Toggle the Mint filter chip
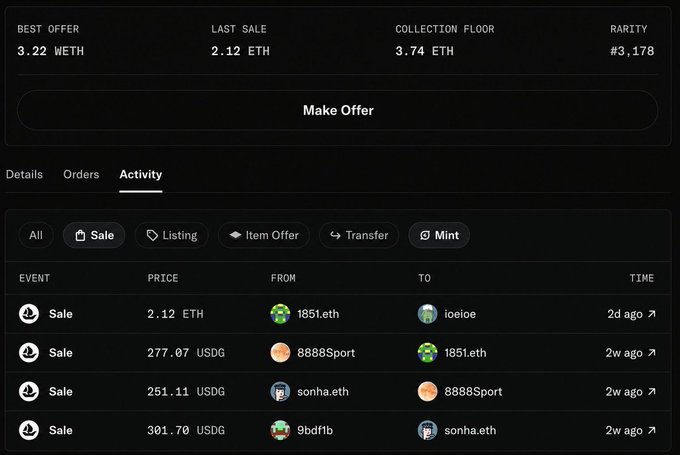 point(439,235)
